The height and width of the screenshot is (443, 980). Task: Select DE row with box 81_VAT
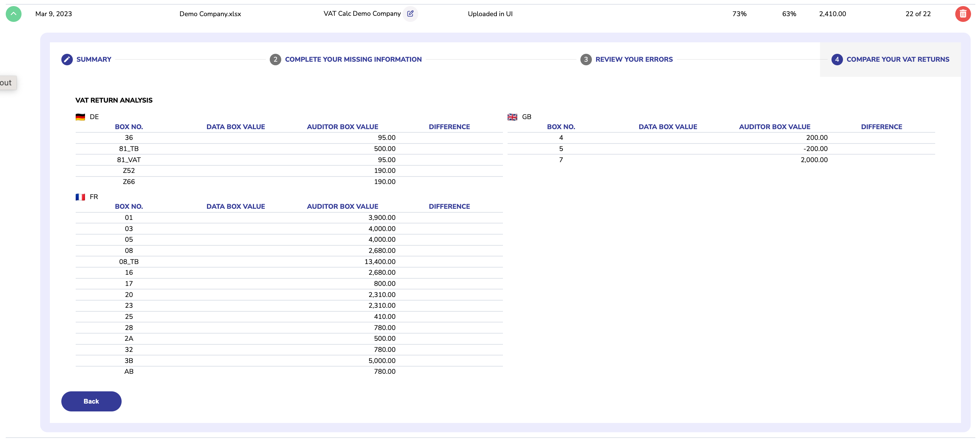click(x=128, y=160)
